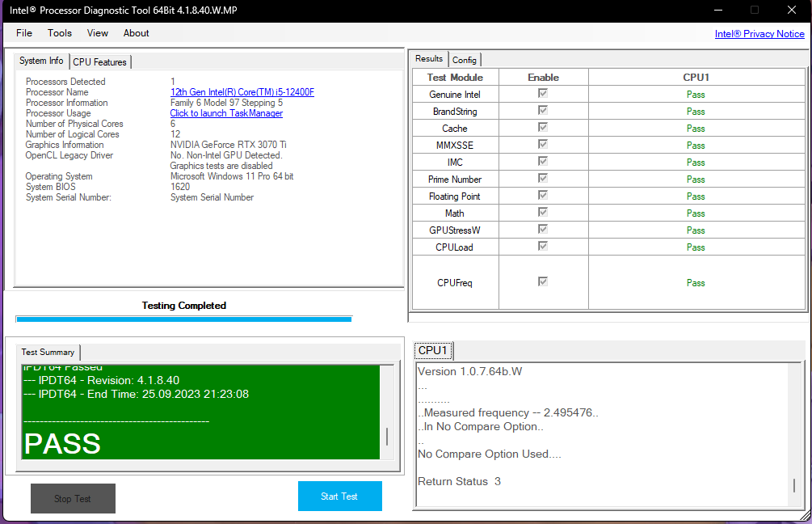Click the Return Status 3 line

pos(460,481)
